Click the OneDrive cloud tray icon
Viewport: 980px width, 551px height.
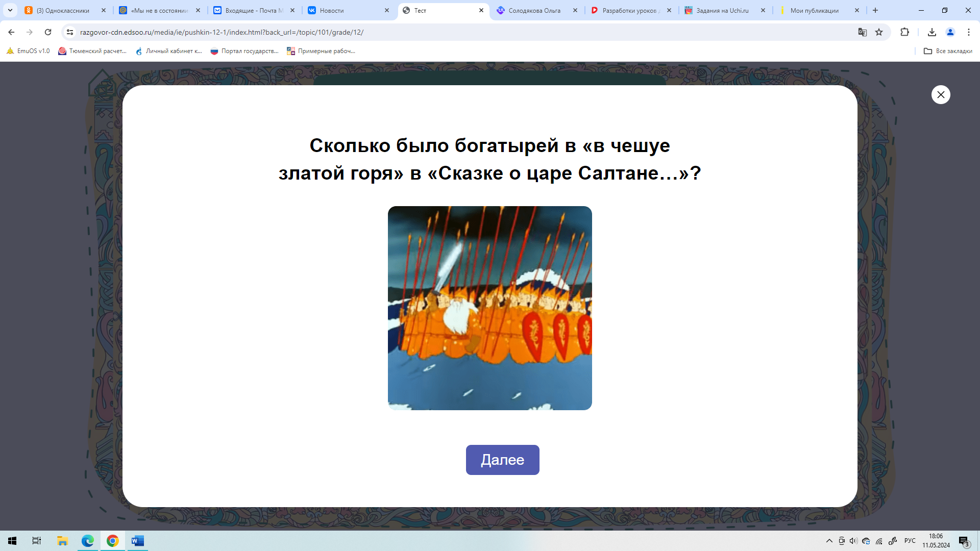(x=866, y=541)
